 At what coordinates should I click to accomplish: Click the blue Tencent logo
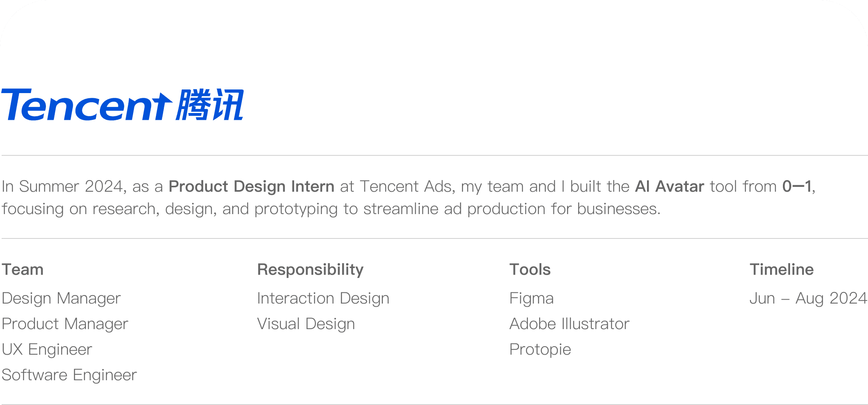122,104
